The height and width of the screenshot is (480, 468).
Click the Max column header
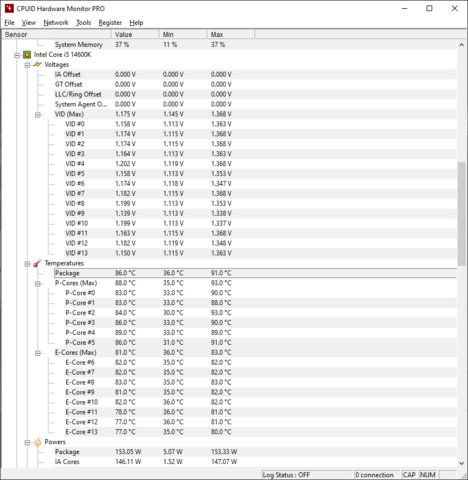coord(231,34)
